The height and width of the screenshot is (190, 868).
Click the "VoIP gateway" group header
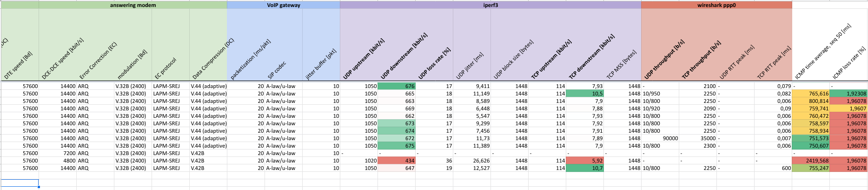(x=283, y=5)
